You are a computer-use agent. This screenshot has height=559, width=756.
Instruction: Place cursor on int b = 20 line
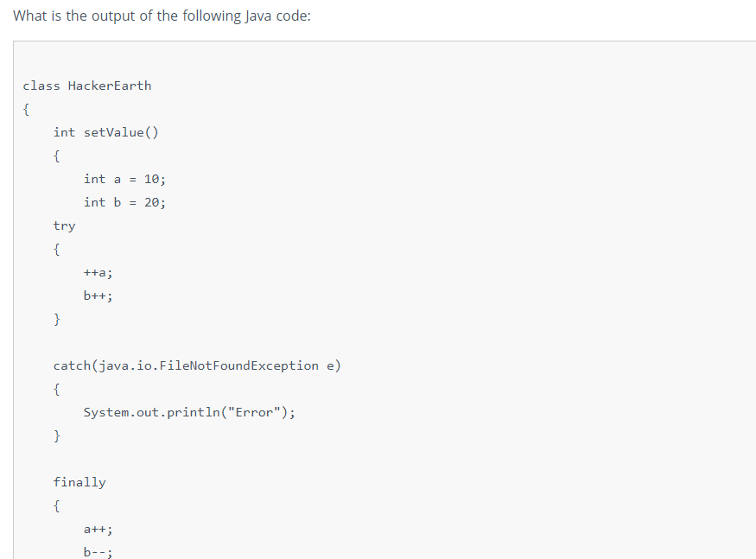(x=124, y=202)
